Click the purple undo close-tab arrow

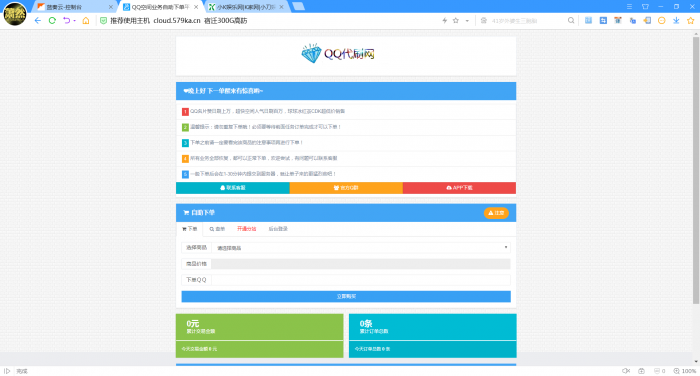coord(67,21)
